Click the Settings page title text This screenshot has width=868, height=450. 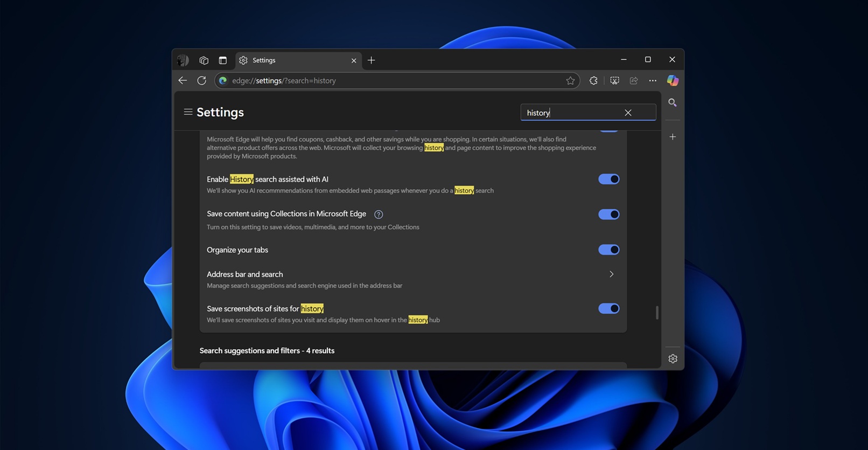[x=220, y=112]
